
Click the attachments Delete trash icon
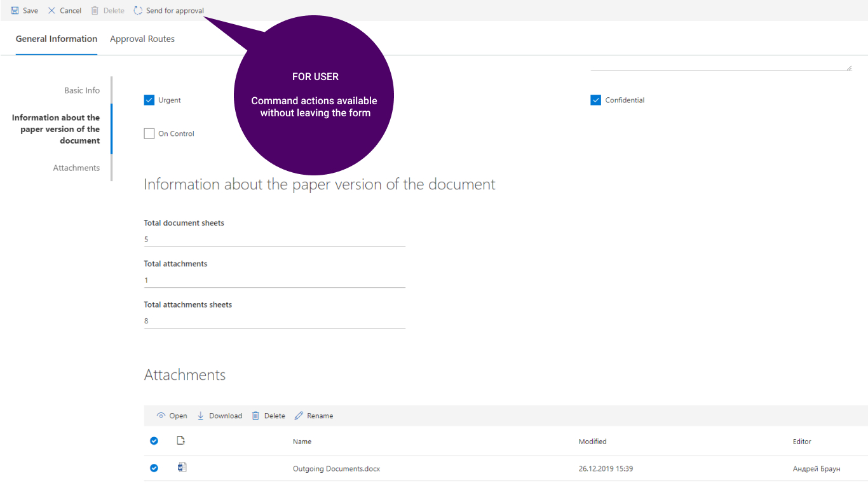click(x=255, y=416)
